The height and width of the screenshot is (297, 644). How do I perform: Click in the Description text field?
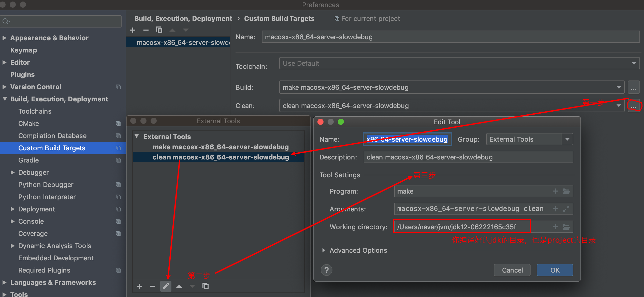coord(468,157)
